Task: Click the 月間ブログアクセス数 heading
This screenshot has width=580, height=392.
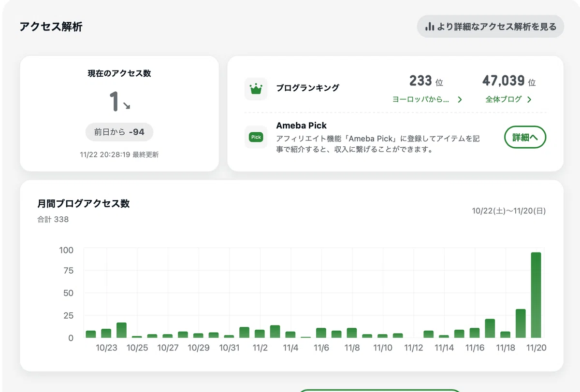Action: (x=84, y=203)
